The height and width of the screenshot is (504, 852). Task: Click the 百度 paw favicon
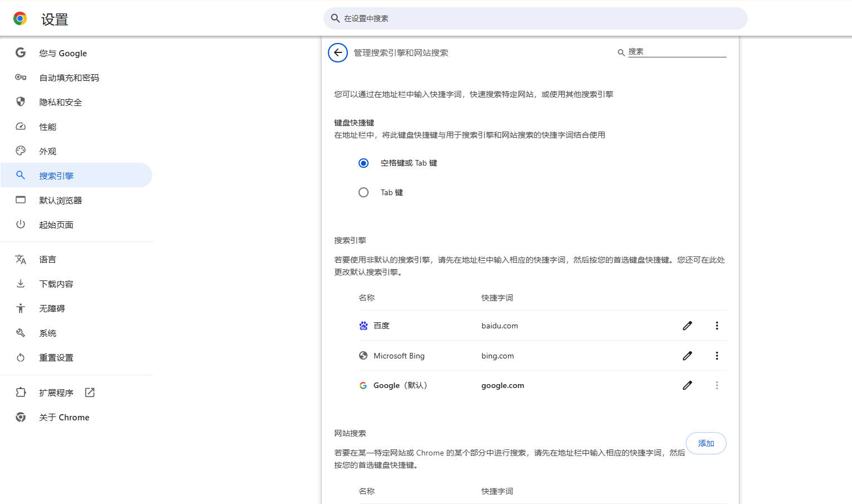coord(364,326)
